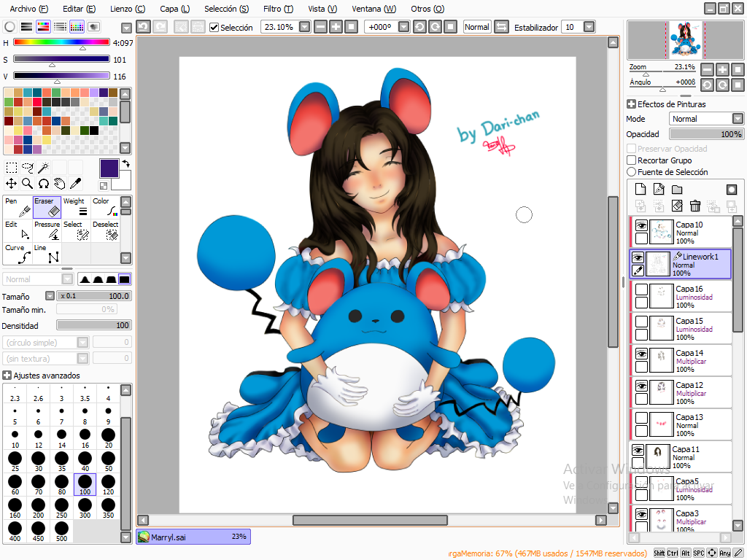
Task: Show the color wheel panel
Action: click(10, 27)
